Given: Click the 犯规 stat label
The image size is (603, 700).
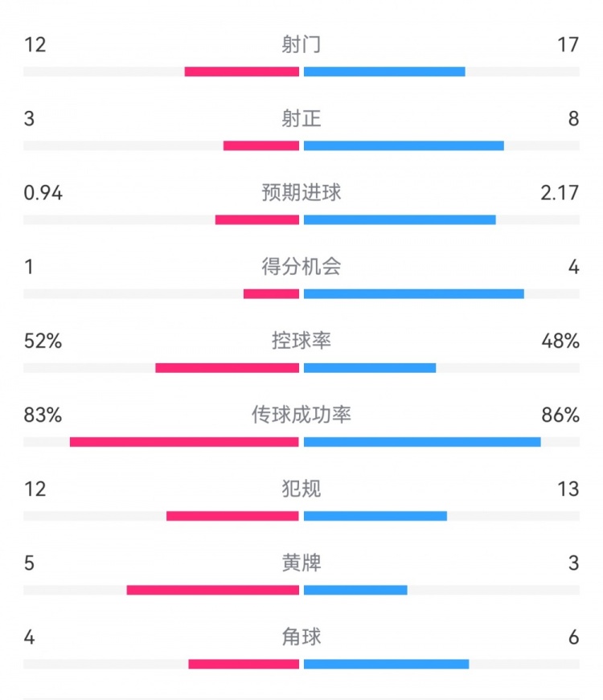Looking at the screenshot, I should pos(301,489).
